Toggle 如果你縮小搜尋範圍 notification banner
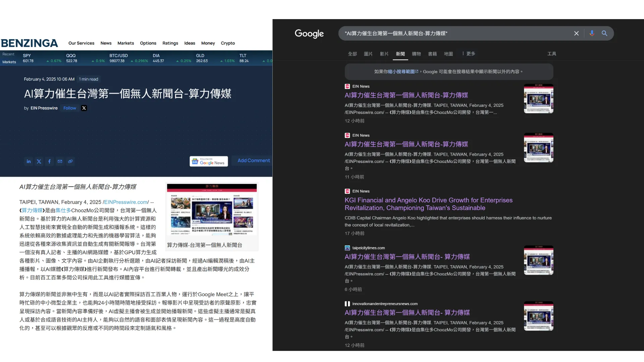644x362 pixels. coord(448,71)
